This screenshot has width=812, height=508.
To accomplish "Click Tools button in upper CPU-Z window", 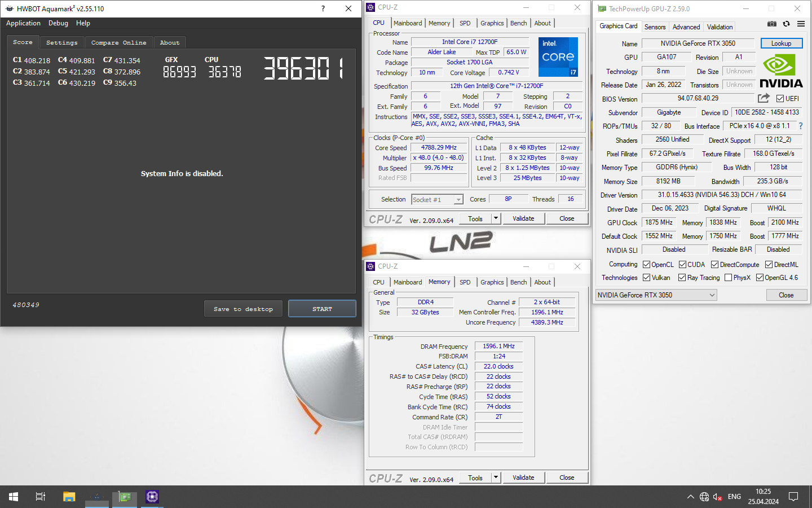I will [x=475, y=218].
